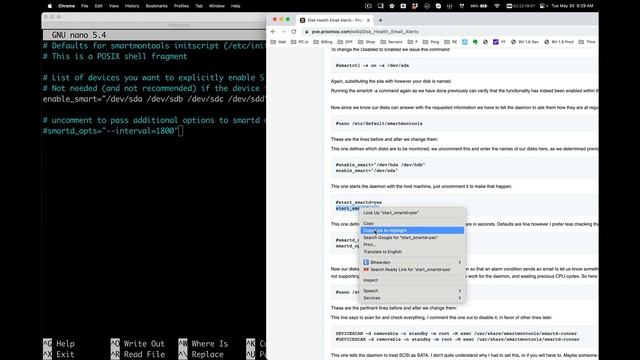Click Exit shortcut in nano footer
Image resolution: width=640 pixels, height=360 pixels.
point(59,354)
